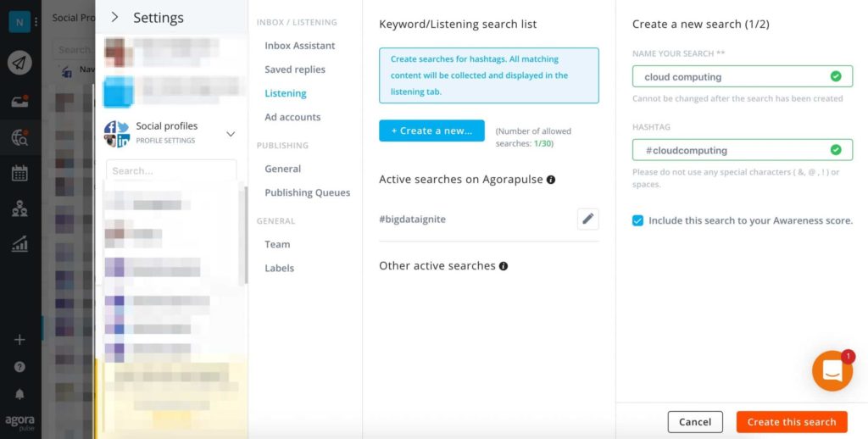Viewport: 868px width, 439px height.
Task: Click the Name your search field
Action: click(x=743, y=76)
